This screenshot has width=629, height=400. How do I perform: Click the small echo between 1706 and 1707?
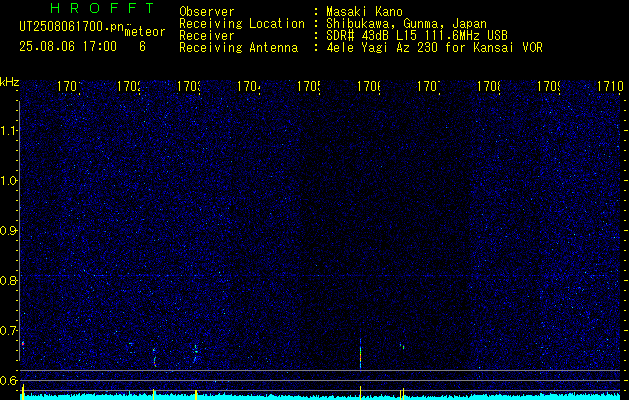click(402, 345)
